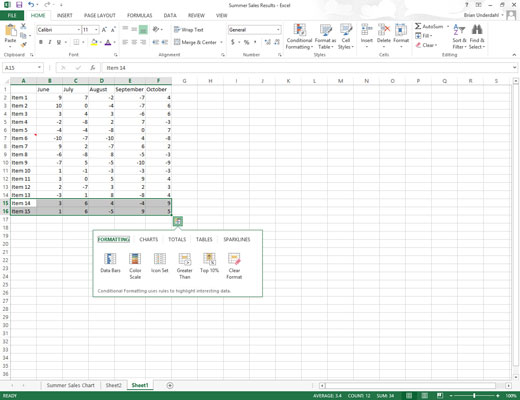This screenshot has height=400, width=520.
Task: Open the Name Box dropdown arrow
Action: coord(39,68)
